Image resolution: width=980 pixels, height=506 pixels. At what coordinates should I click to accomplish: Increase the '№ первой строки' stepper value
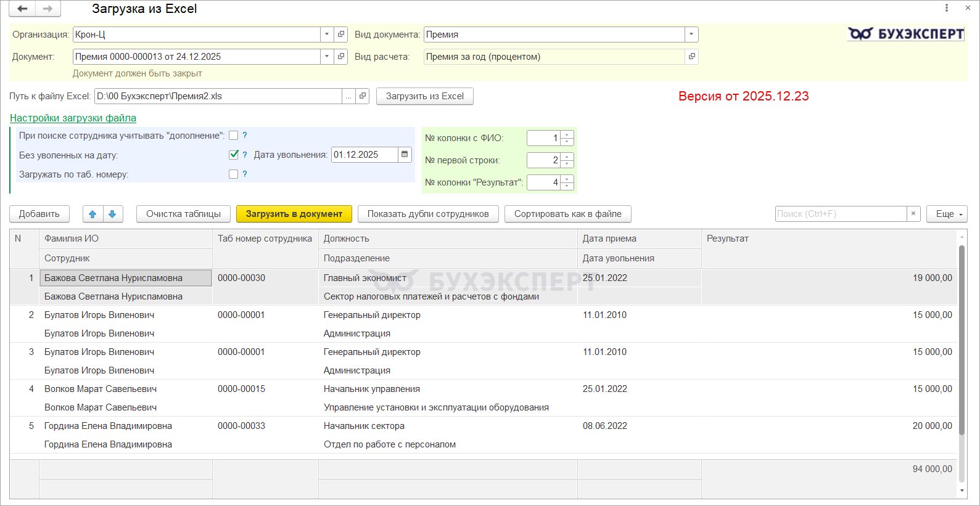(567, 157)
